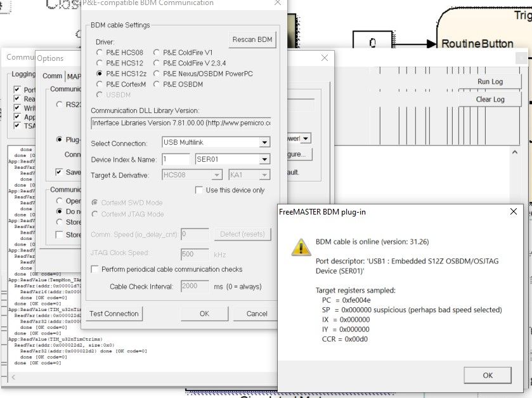The width and height of the screenshot is (532, 398).
Task: Enable Use this device only checkbox
Action: click(199, 190)
